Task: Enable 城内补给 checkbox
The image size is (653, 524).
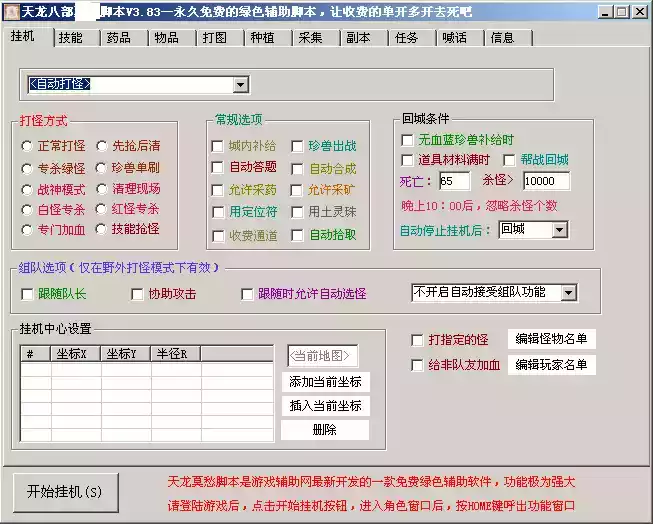Action: (x=217, y=146)
